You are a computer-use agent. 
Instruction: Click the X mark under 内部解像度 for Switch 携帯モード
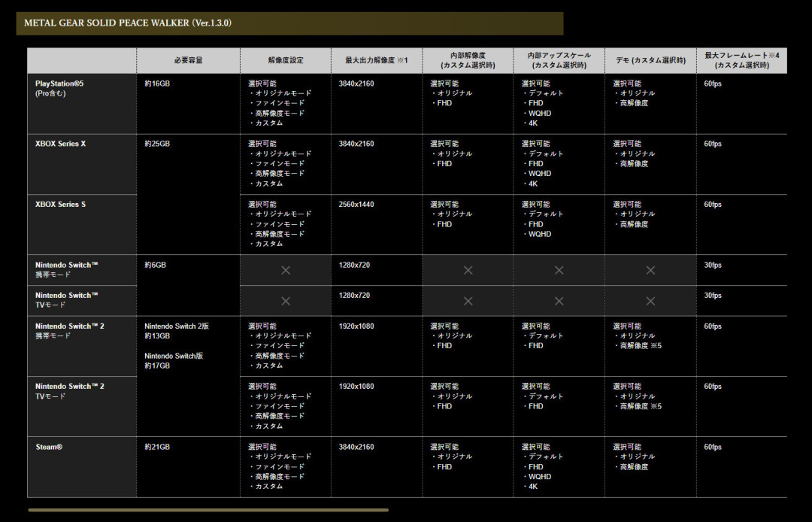point(468,270)
